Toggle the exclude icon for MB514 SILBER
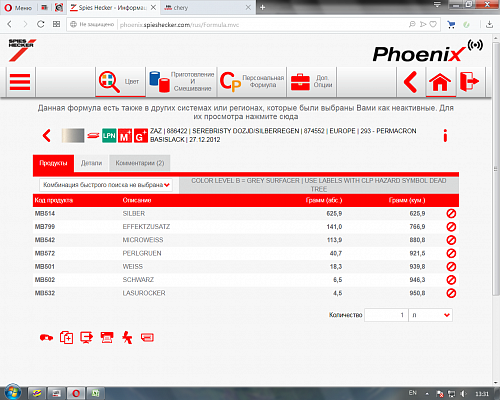Screen dimensions: 500x400 (451, 213)
